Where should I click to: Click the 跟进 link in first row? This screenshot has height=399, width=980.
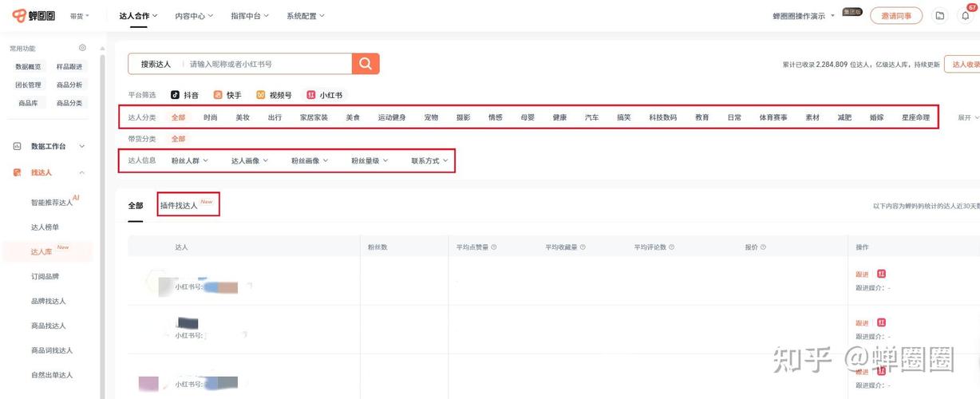[862, 274]
